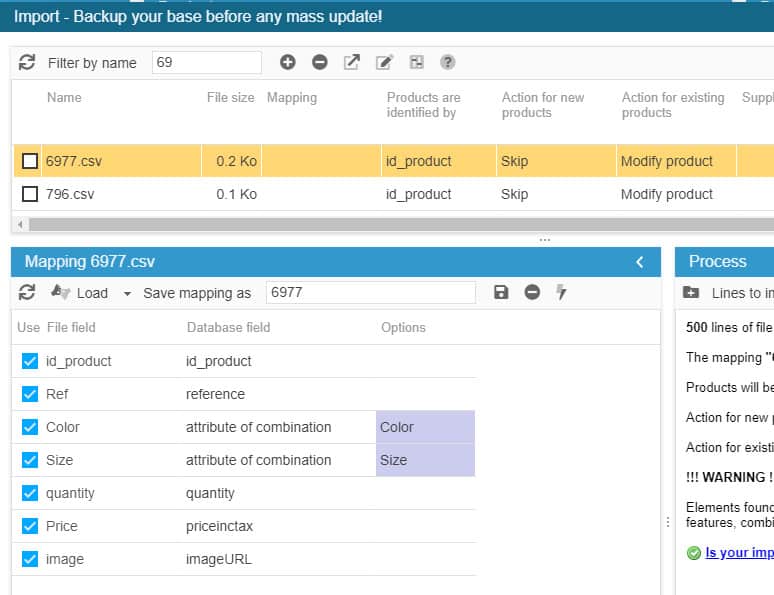Tick the 796.csv row checkbox
This screenshot has width=774, height=595.
pos(30,194)
